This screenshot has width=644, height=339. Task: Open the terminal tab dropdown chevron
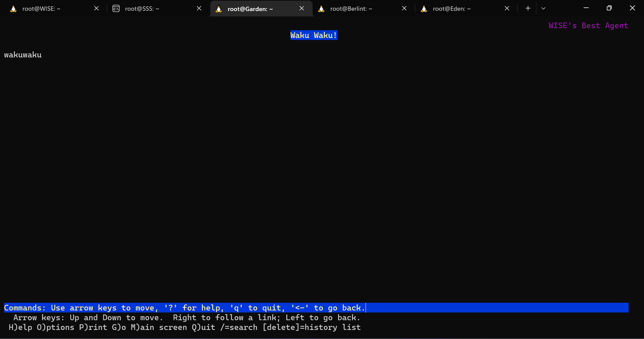pos(543,8)
